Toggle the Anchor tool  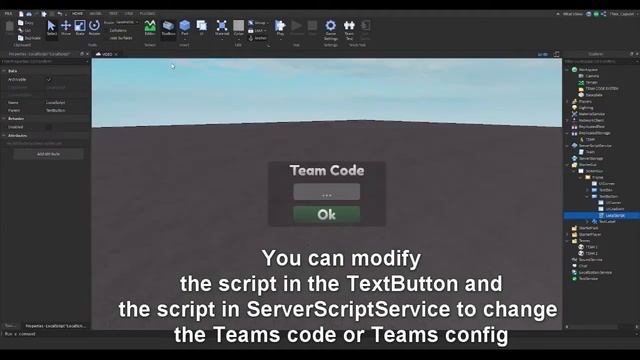pos(257,38)
